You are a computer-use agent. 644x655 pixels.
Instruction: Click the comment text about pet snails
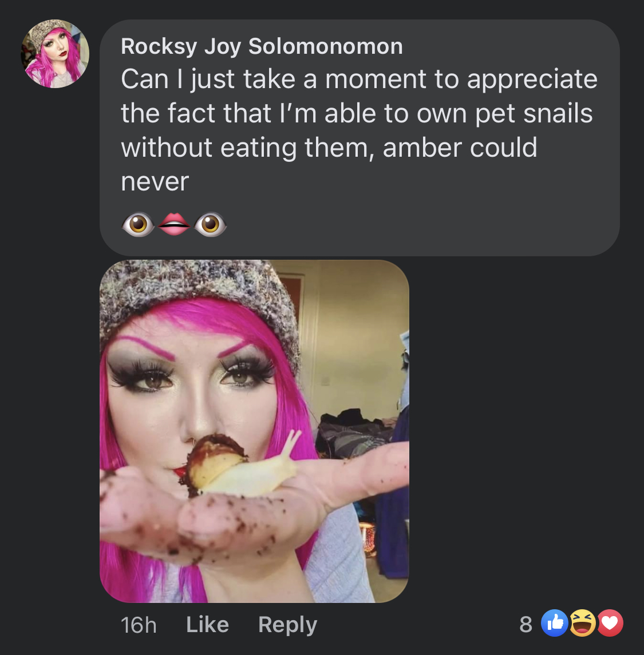pyautogui.click(x=359, y=130)
